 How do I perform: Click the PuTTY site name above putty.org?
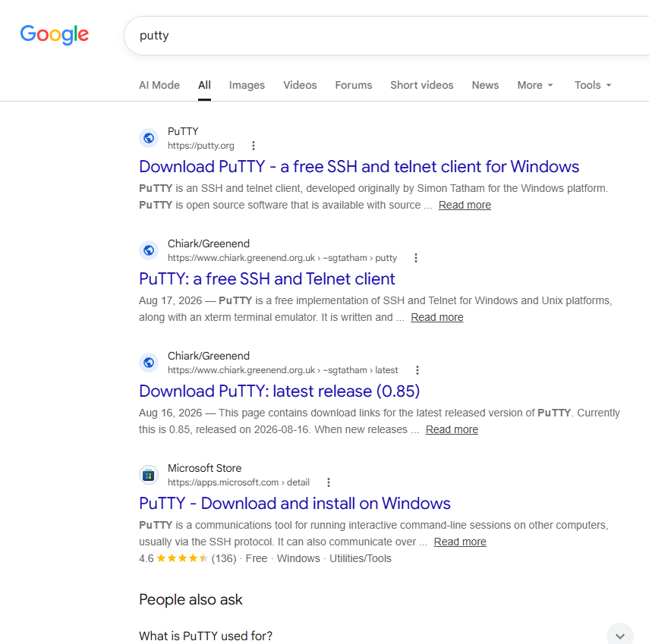[x=183, y=131]
